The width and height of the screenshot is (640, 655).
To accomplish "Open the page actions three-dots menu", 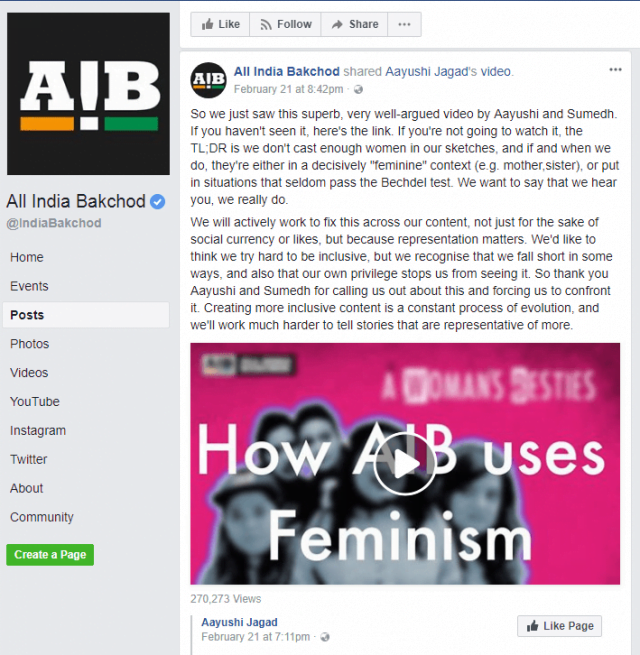I will [x=404, y=24].
